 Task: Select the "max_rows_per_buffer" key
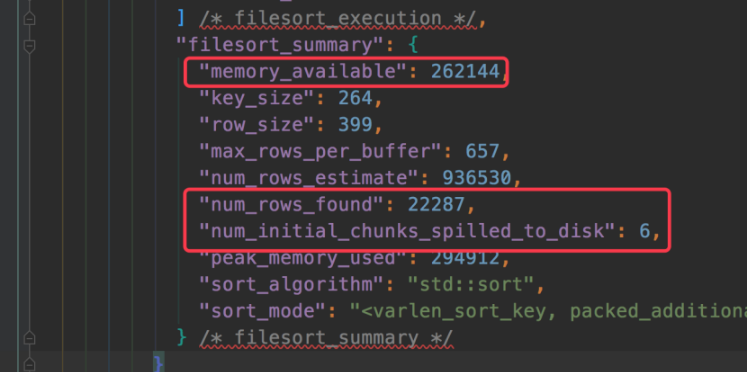(x=321, y=152)
